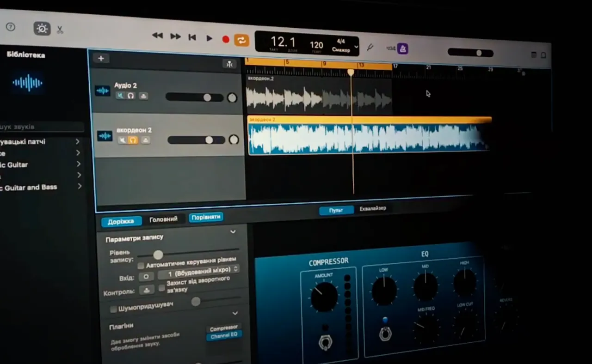592x364 pixels.
Task: Toggle the orange Cycle loop button
Action: [241, 40]
